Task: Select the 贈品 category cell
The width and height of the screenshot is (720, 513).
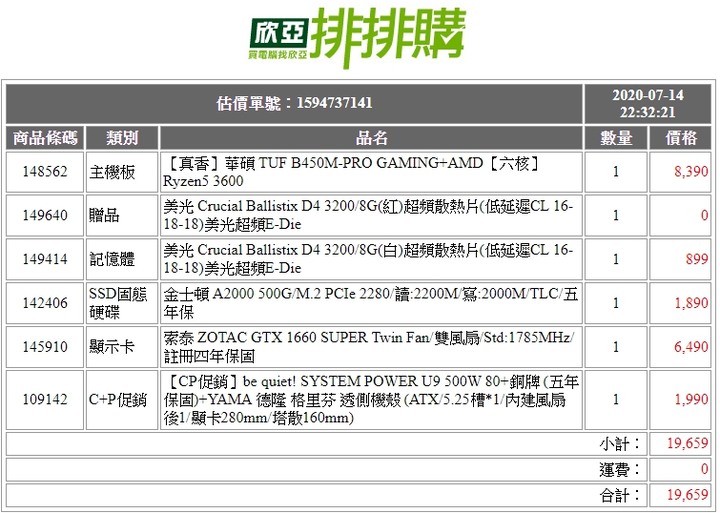Action: (x=122, y=215)
